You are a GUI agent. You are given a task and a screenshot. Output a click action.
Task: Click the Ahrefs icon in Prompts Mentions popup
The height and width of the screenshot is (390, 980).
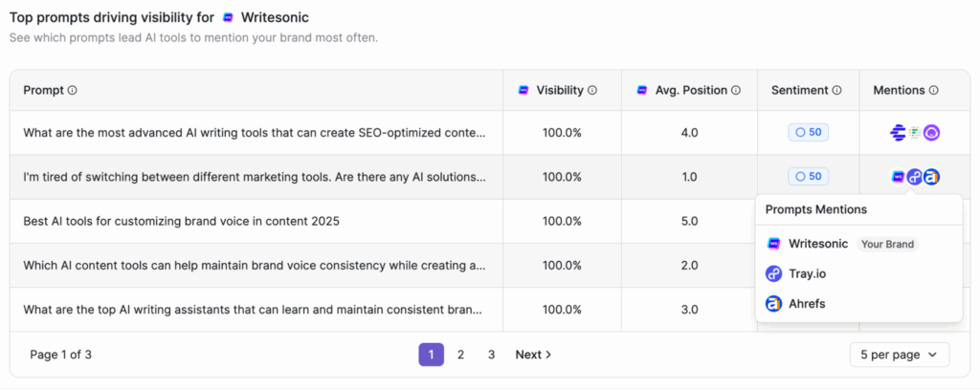tap(773, 304)
